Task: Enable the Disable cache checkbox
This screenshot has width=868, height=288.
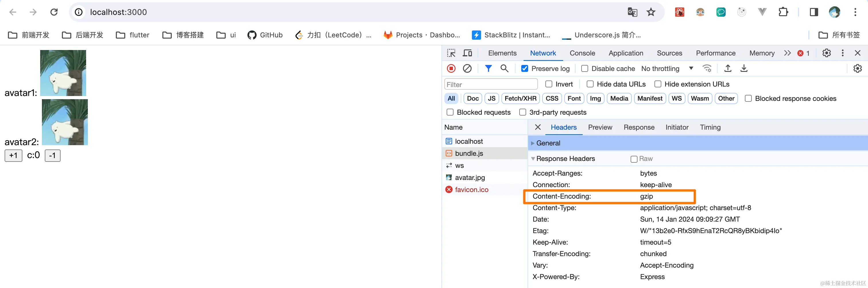Action: click(x=585, y=68)
